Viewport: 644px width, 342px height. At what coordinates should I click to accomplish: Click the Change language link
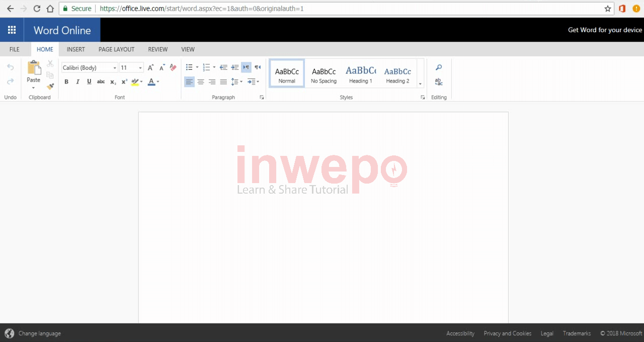coord(39,333)
